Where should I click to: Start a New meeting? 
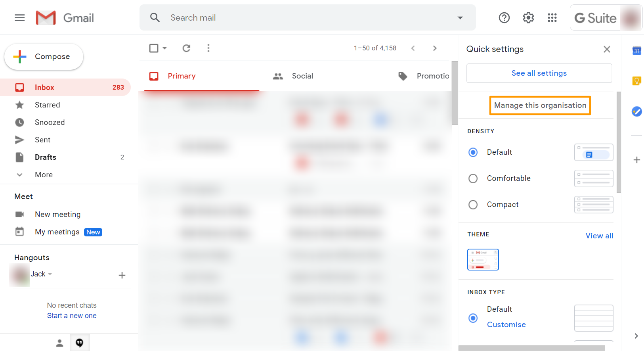click(x=57, y=214)
